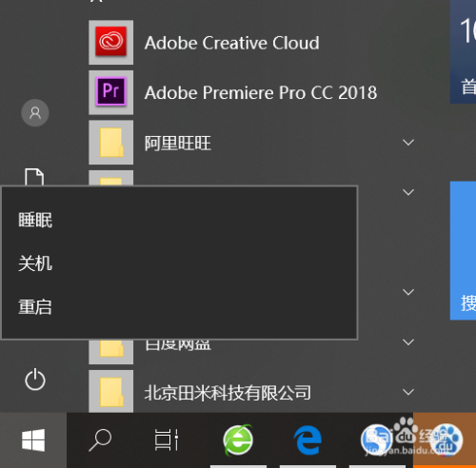
Task: Open the Documents icon in sidebar
Action: tap(34, 177)
